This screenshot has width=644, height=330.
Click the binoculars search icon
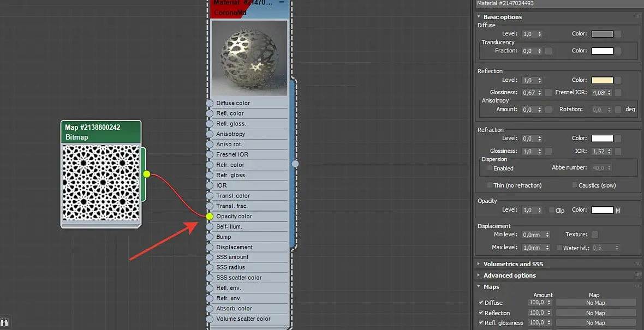[x=4, y=322]
